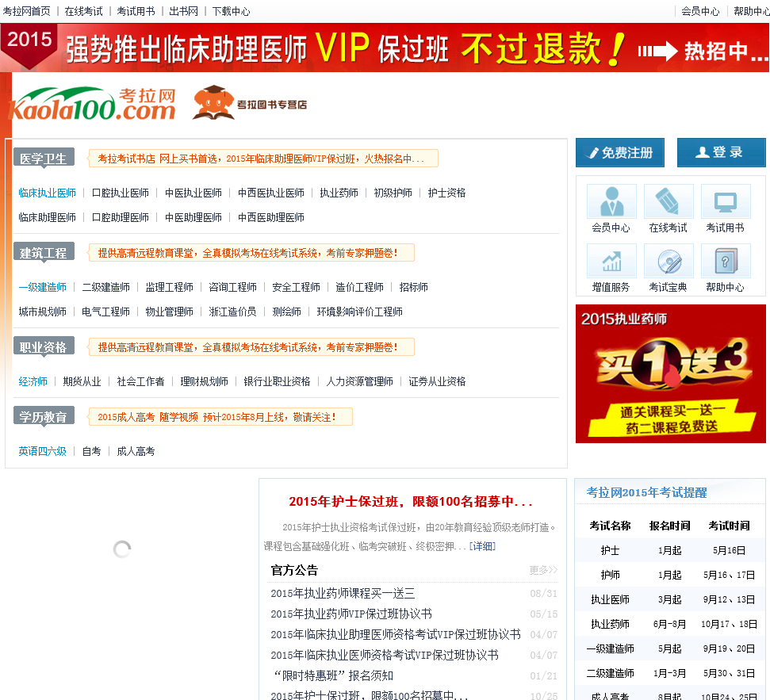This screenshot has height=700, width=770.
Task: Select the 职业资格 category tab
Action: (44, 346)
